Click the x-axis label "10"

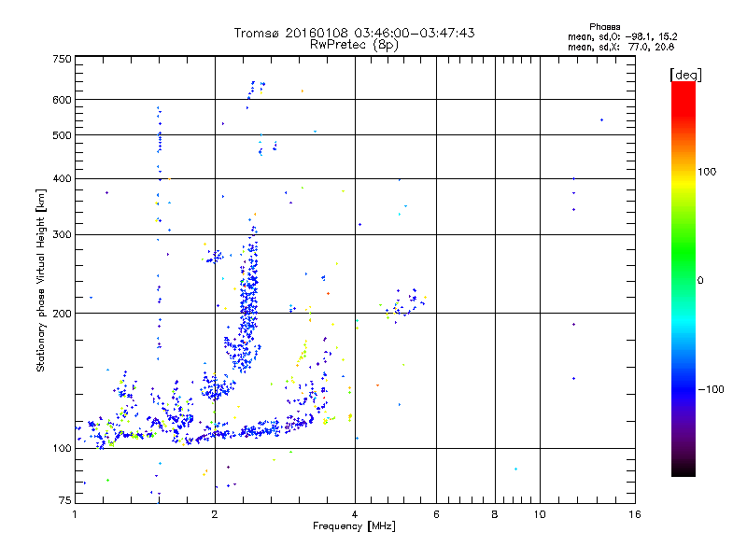tap(540, 514)
